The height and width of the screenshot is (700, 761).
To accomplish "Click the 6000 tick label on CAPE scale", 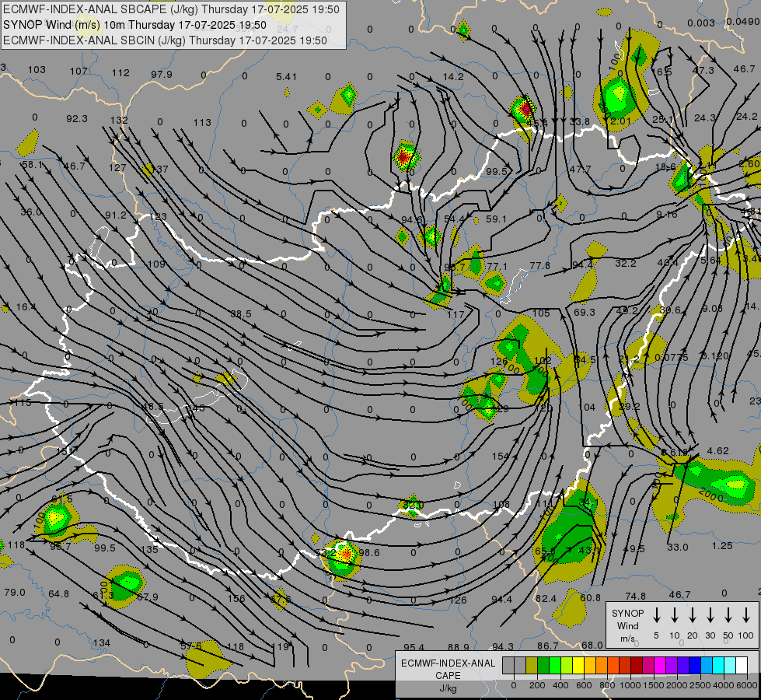I will 748,685.
